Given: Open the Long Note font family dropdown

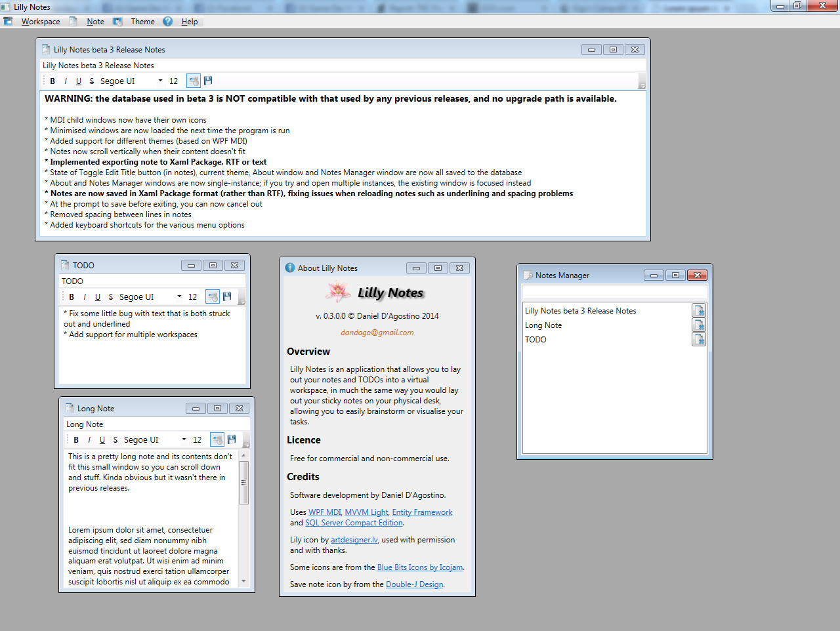Looking at the screenshot, I should (x=184, y=440).
